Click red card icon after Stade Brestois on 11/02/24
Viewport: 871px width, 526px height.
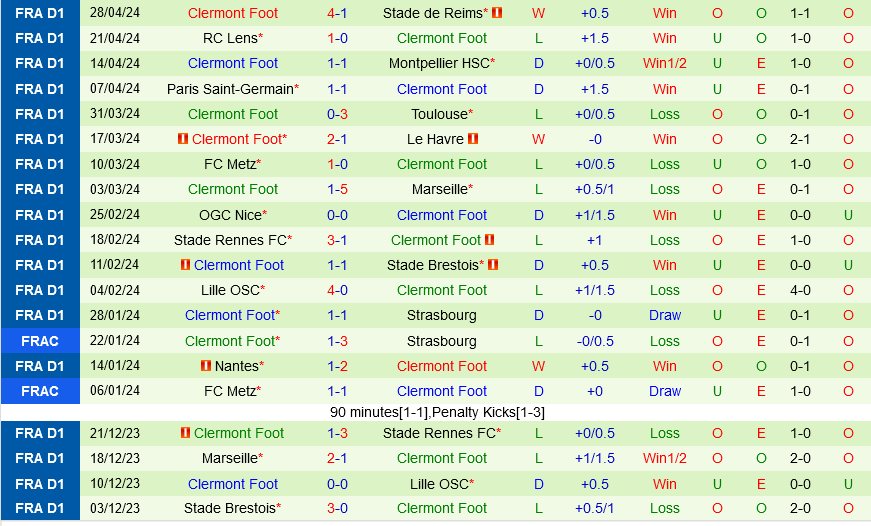(493, 265)
